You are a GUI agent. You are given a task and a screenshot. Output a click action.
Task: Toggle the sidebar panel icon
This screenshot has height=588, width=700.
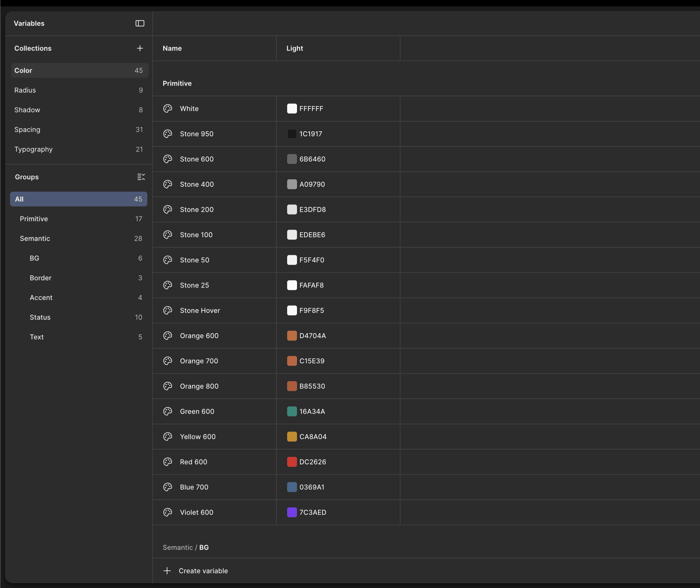click(x=140, y=23)
